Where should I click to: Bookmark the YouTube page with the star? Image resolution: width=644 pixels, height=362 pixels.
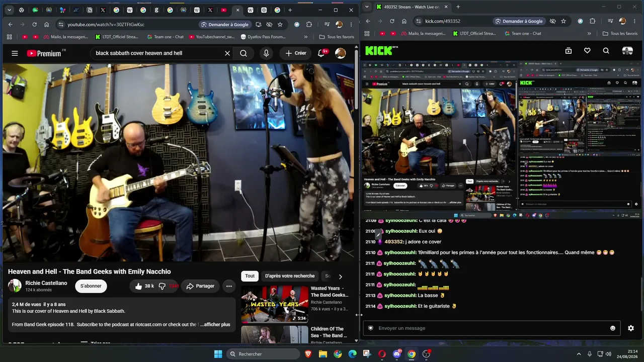click(280, 25)
